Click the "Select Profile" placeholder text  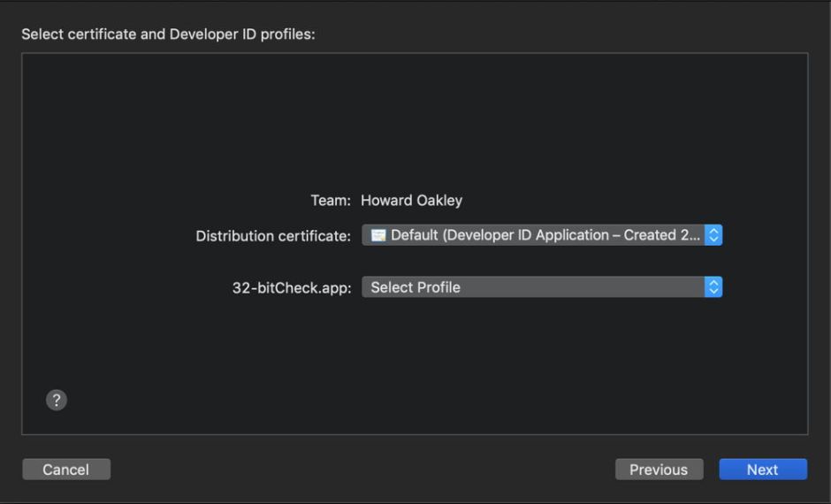point(415,287)
